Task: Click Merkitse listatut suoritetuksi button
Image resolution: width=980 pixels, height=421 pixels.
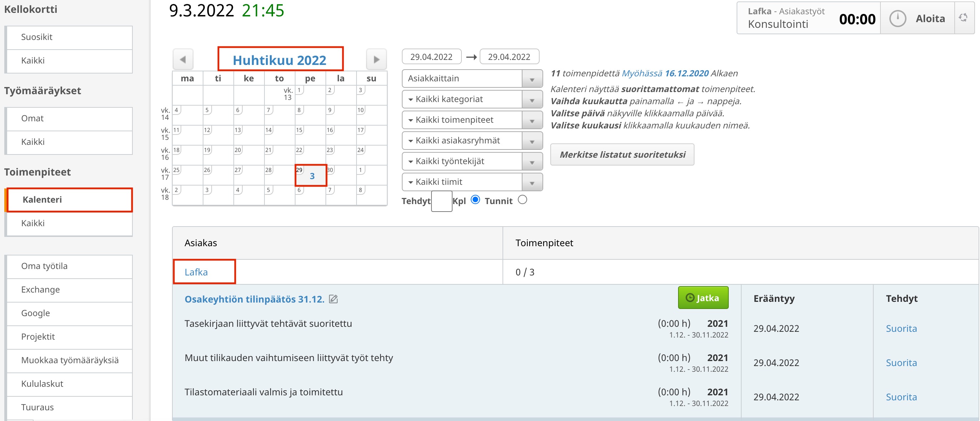Action: point(622,155)
